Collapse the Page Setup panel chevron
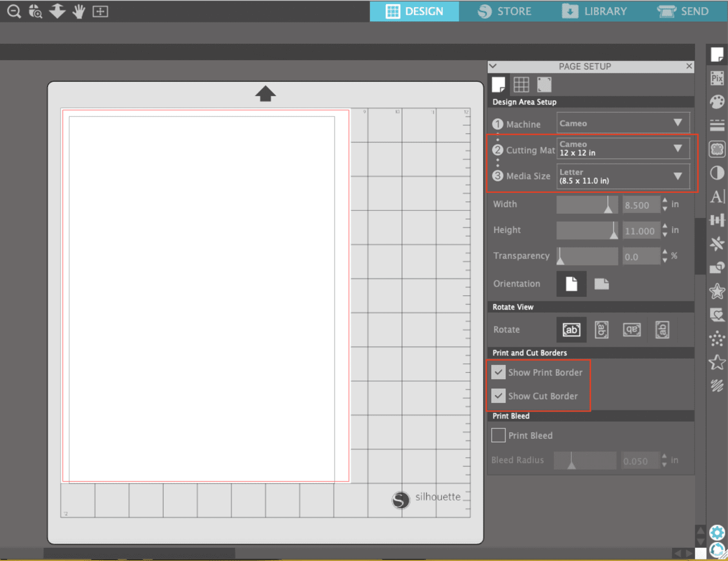This screenshot has height=561, width=728. tap(493, 66)
